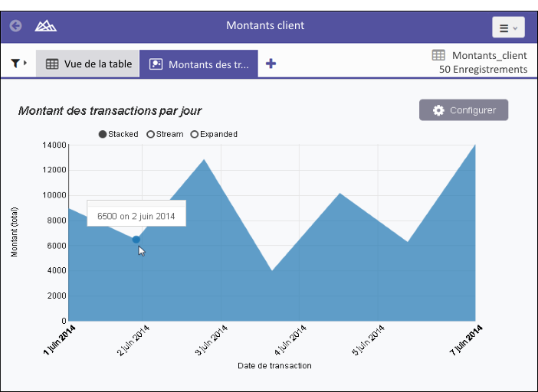Viewport: 538px width, 392px height.
Task: Click the Montants_client table name
Action: 489,55
